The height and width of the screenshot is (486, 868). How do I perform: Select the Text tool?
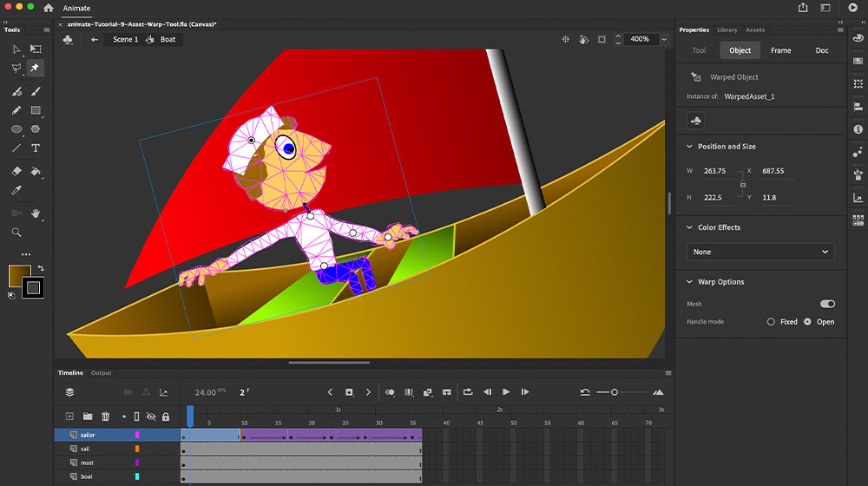pos(36,148)
